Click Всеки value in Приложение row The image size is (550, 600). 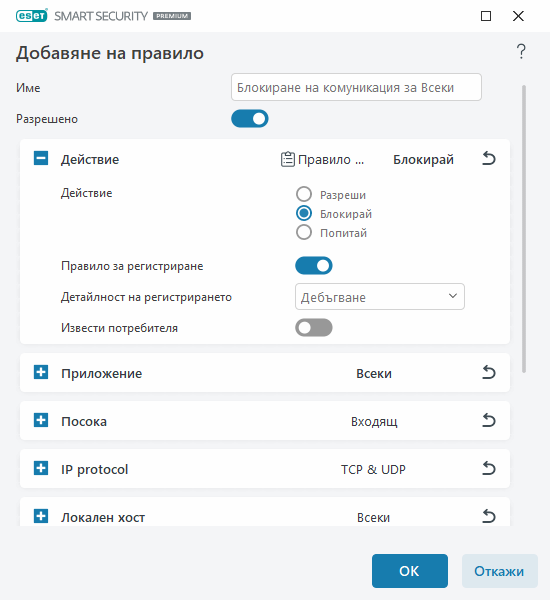(x=374, y=373)
